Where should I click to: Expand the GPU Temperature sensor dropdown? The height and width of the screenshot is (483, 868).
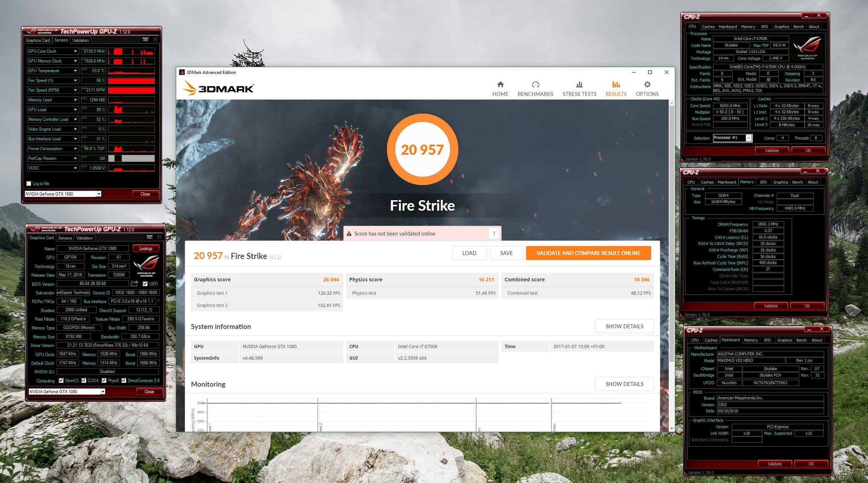[75, 71]
